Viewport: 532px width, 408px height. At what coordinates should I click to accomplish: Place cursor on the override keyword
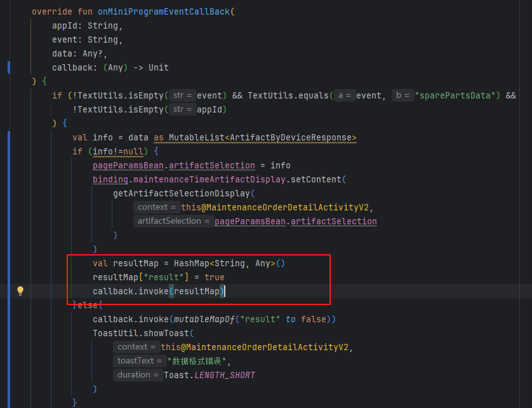pyautogui.click(x=52, y=11)
